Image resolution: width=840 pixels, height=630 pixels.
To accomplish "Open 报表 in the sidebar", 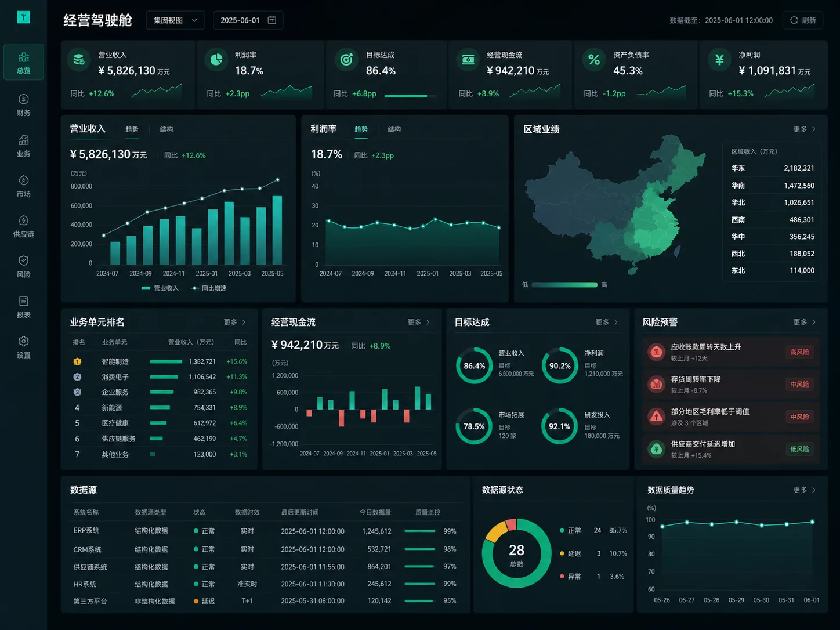I will [x=23, y=307].
